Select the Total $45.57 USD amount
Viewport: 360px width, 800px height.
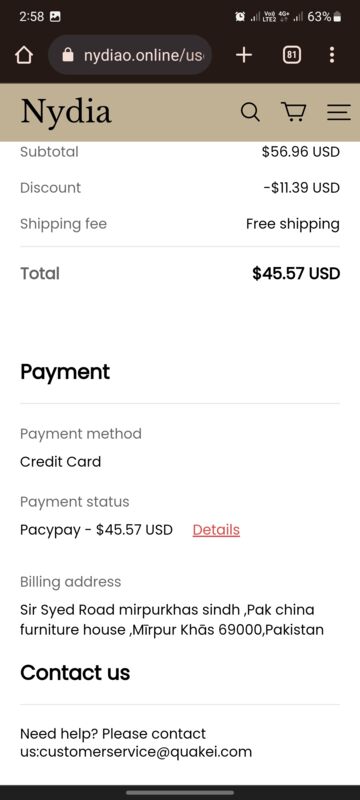click(x=296, y=273)
